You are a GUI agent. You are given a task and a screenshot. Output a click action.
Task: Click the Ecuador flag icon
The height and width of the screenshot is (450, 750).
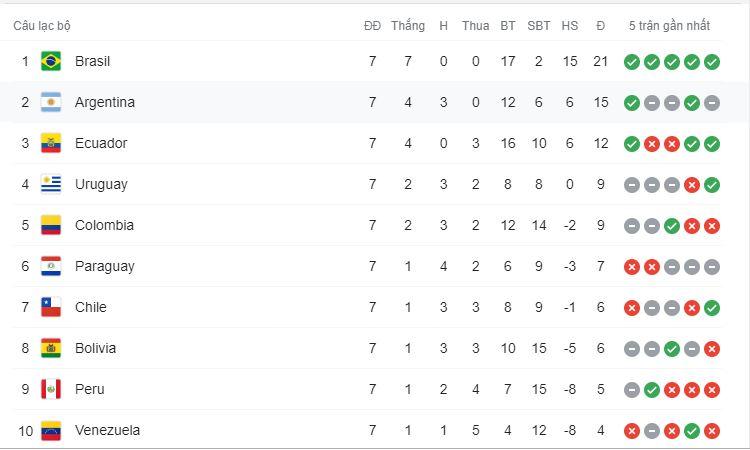51,143
